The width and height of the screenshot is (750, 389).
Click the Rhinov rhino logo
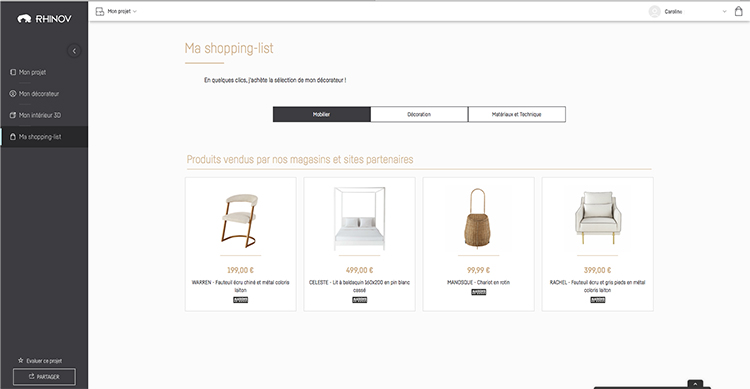tap(24, 19)
